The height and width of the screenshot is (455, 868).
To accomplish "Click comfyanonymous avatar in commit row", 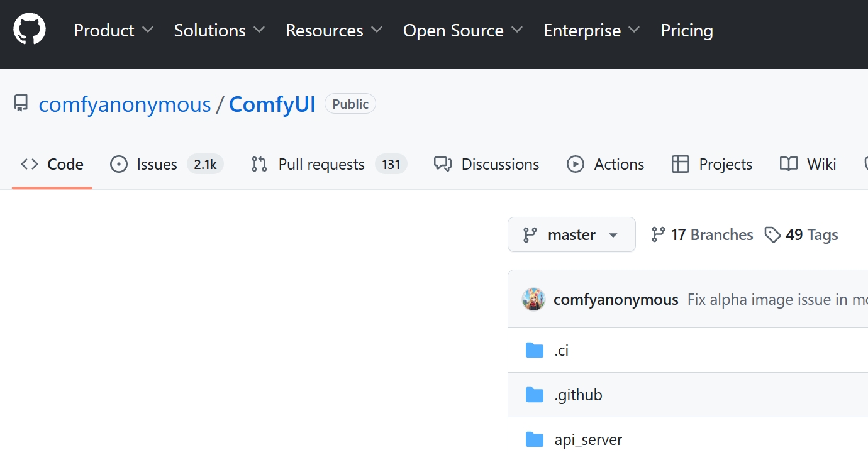I will tap(533, 300).
